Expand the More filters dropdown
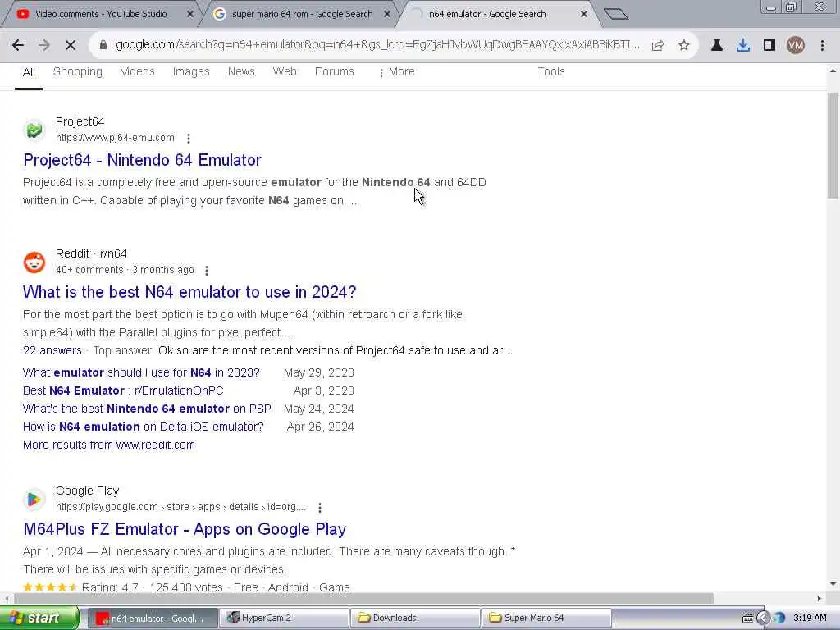The image size is (840, 630). (396, 72)
